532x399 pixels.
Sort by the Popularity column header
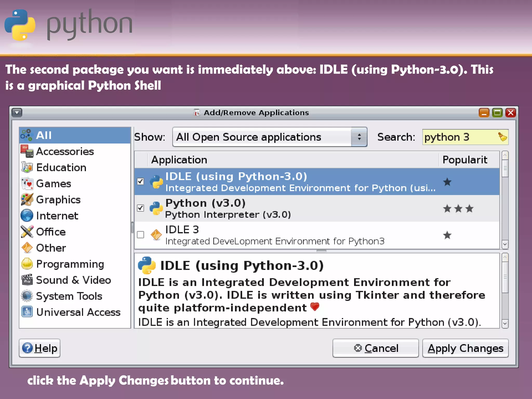[469, 160]
